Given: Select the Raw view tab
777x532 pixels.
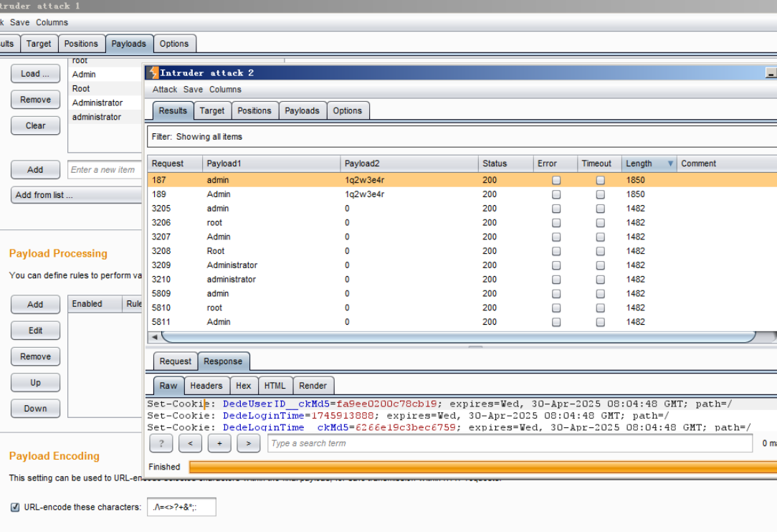Looking at the screenshot, I should pyautogui.click(x=168, y=386).
